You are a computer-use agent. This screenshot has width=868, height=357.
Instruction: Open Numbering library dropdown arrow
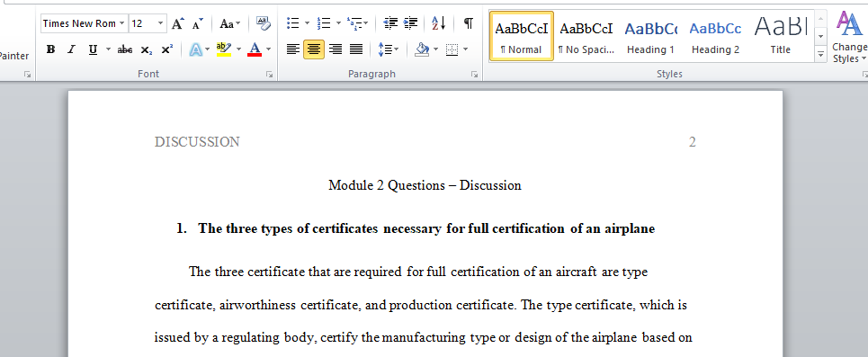coord(337,23)
